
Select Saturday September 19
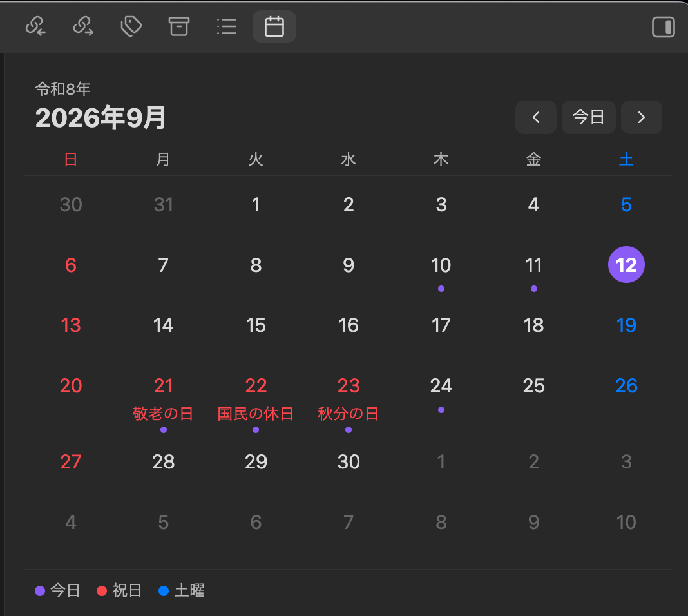tap(626, 325)
